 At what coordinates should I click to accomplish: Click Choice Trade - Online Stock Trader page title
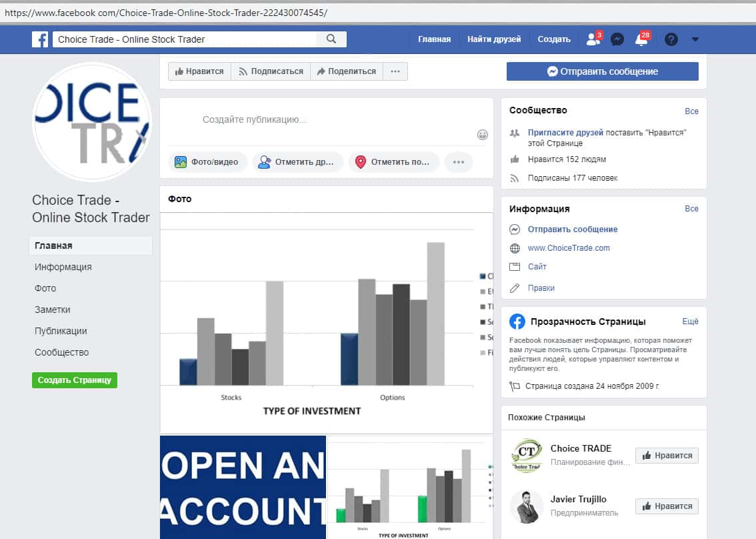91,209
